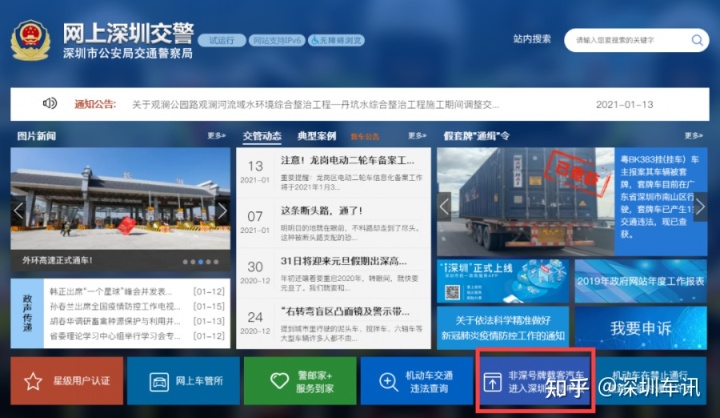Open 省委理论学习中心组 article
720x418 pixels.
click(x=115, y=336)
